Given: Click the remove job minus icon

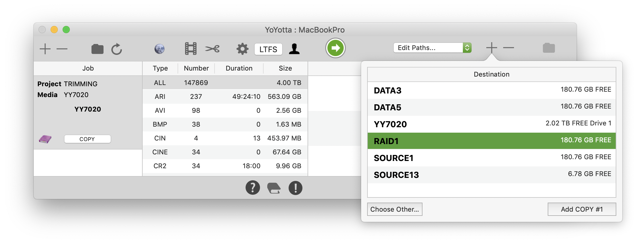Looking at the screenshot, I should [62, 49].
